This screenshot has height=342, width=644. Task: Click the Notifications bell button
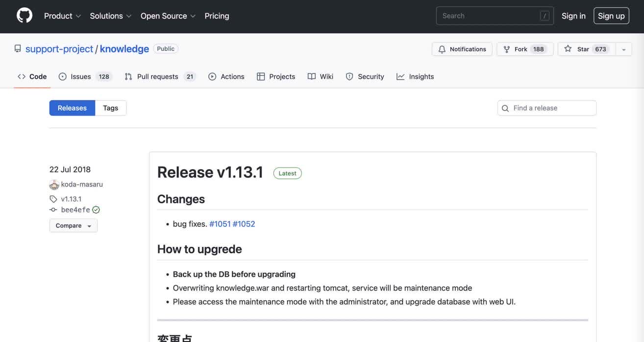tap(462, 49)
